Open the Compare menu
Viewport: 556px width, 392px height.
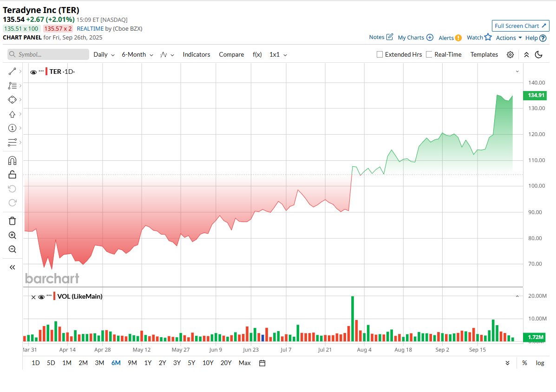[x=231, y=55]
